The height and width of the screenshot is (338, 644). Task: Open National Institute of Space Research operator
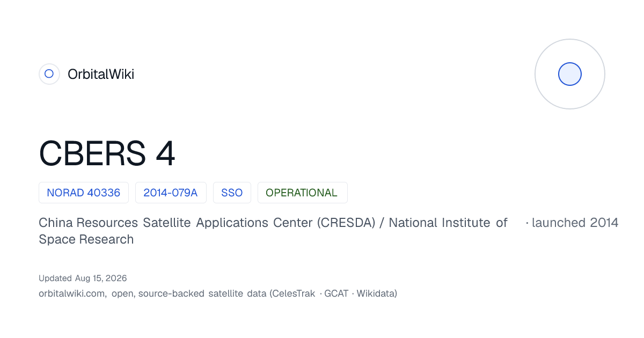[273, 231]
